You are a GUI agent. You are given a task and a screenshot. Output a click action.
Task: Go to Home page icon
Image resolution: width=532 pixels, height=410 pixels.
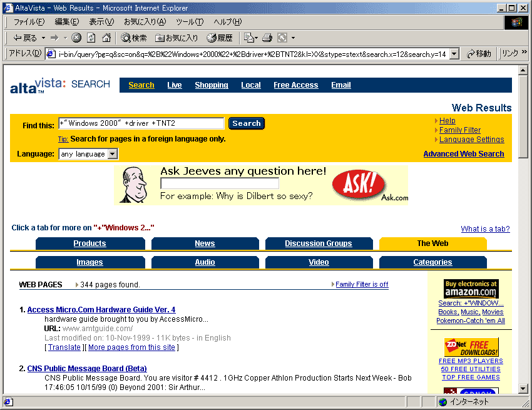[x=106, y=38]
